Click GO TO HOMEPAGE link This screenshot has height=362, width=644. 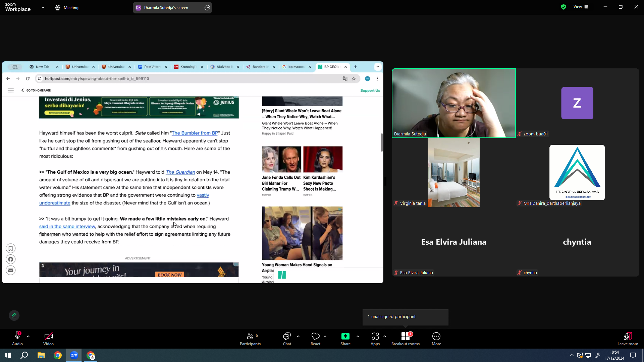(x=36, y=90)
